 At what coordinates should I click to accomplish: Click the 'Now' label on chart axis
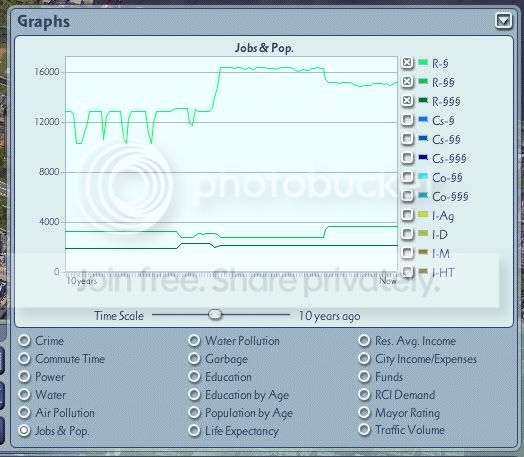point(388,281)
